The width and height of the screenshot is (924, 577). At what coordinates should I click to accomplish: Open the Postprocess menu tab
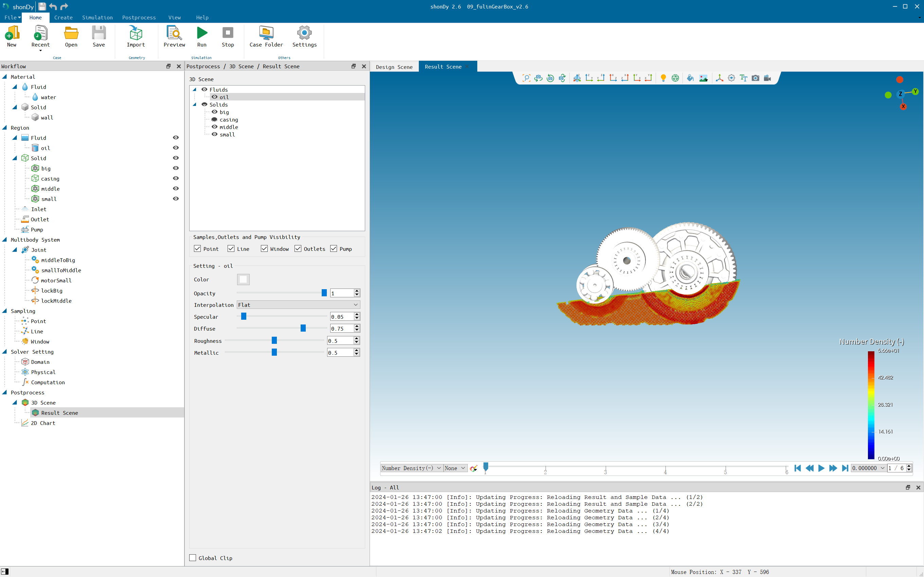(138, 17)
